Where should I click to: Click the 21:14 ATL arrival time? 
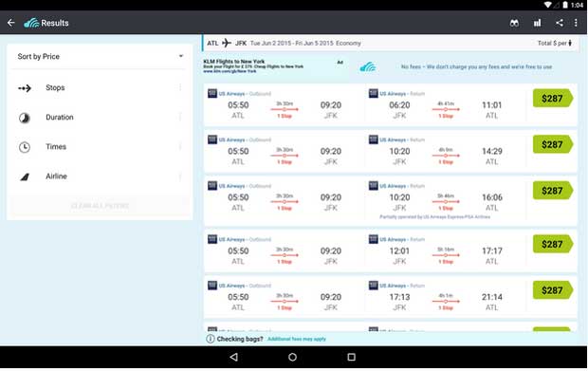pyautogui.click(x=492, y=298)
